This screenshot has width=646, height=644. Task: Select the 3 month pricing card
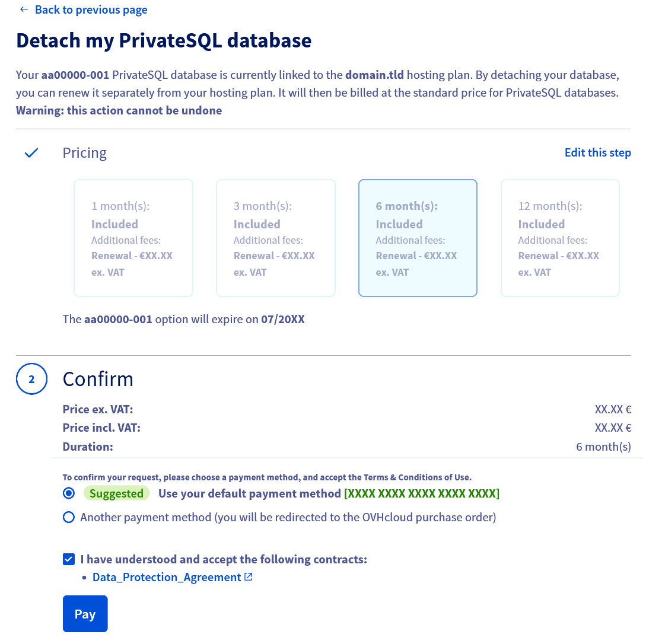tap(275, 238)
